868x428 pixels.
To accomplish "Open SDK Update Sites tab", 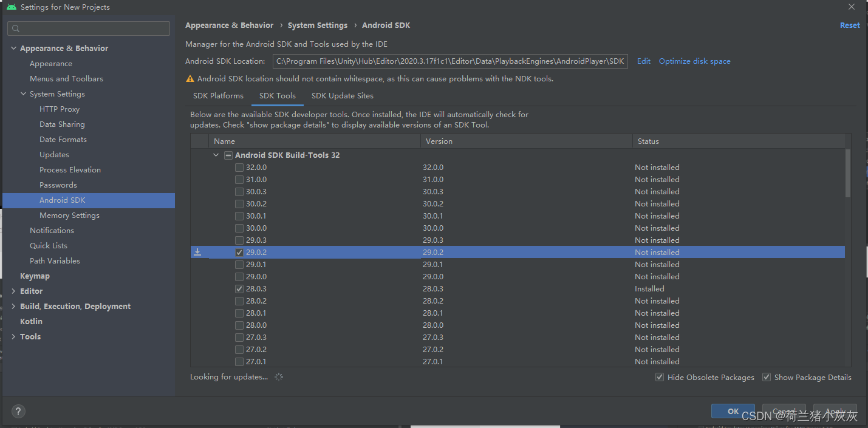I will [x=343, y=96].
